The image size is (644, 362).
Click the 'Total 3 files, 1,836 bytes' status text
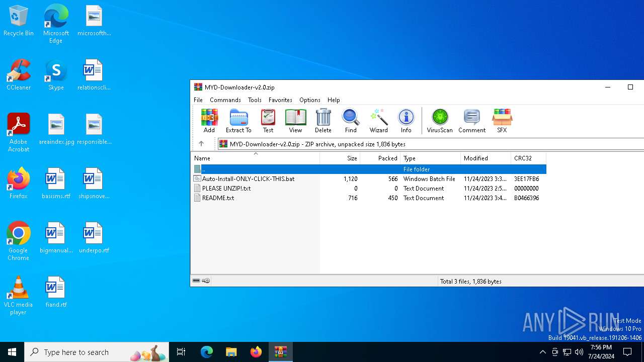click(x=471, y=281)
